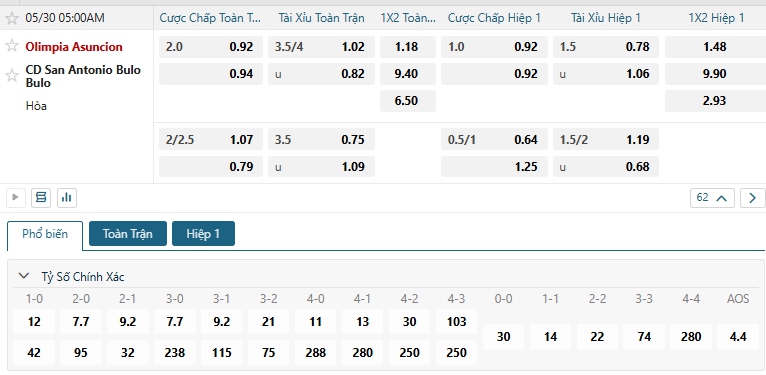This screenshot has width=766, height=375.
Task: Switch to the Hiệp 1 tab
Action: click(x=203, y=233)
